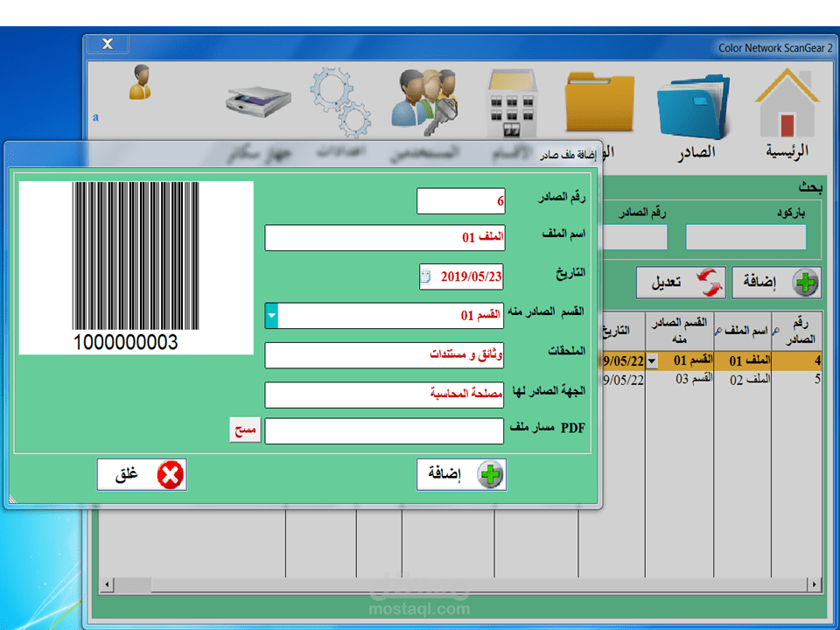Select the row number 4 cell
The image size is (840, 630).
pos(796,361)
